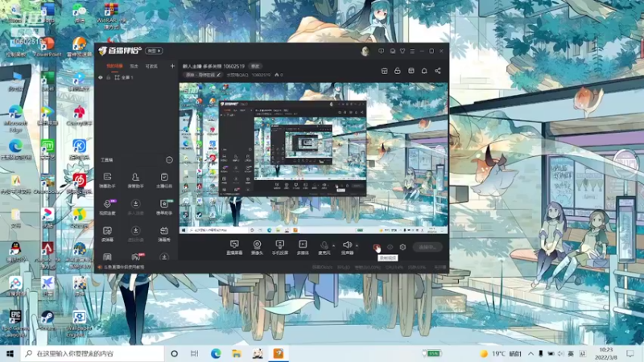Click the live preview area
This screenshot has height=362, width=644.
pyautogui.click(x=313, y=158)
